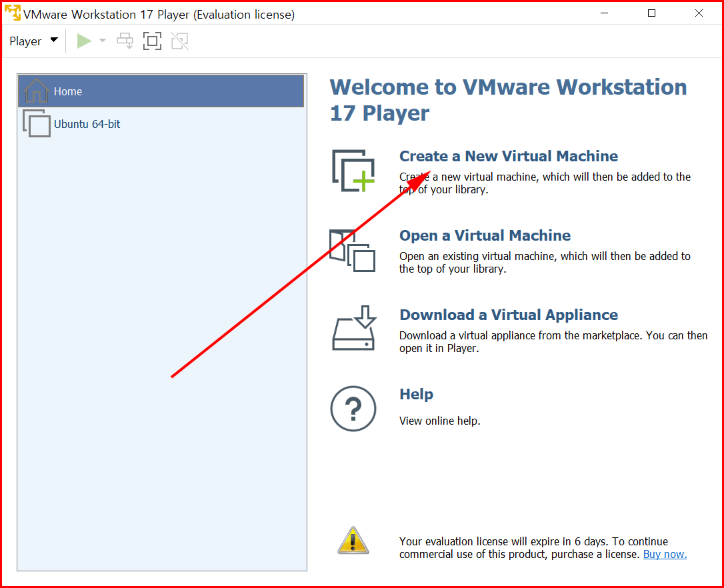724x588 pixels.
Task: Click the green Power On play button
Action: pos(84,41)
